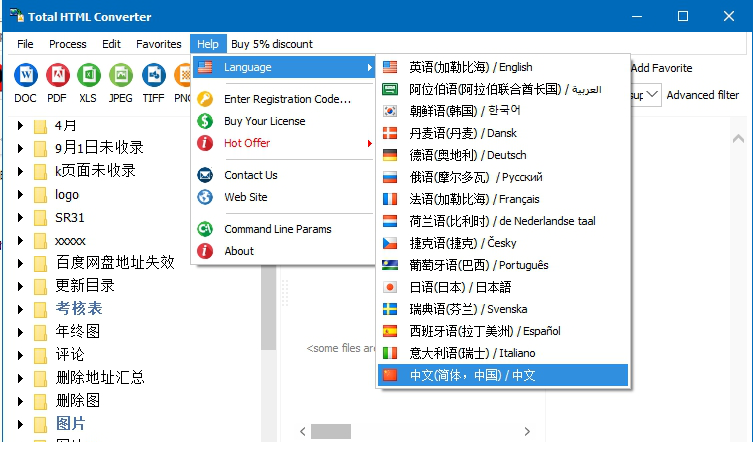Select Enter Registration Code menu entry
Screen dimensions: 753x459
point(283,99)
